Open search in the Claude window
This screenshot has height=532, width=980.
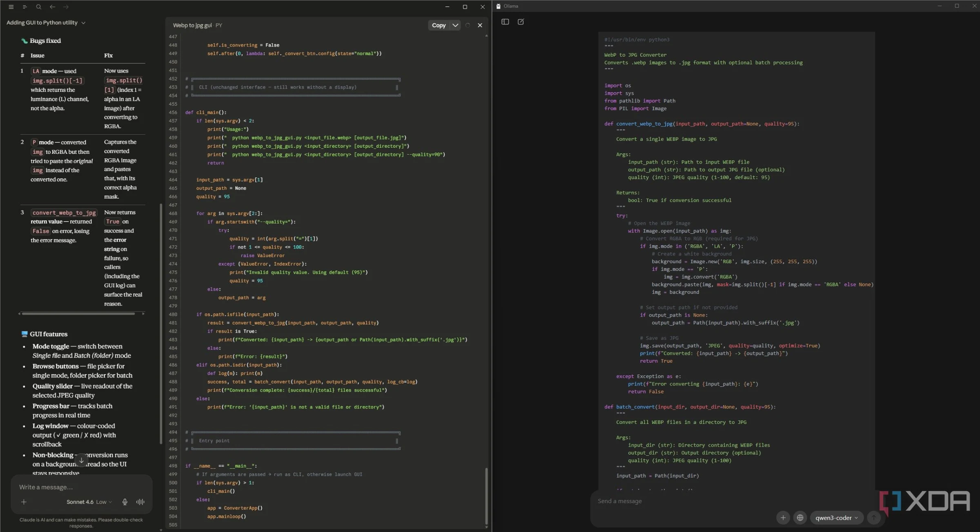38,7
